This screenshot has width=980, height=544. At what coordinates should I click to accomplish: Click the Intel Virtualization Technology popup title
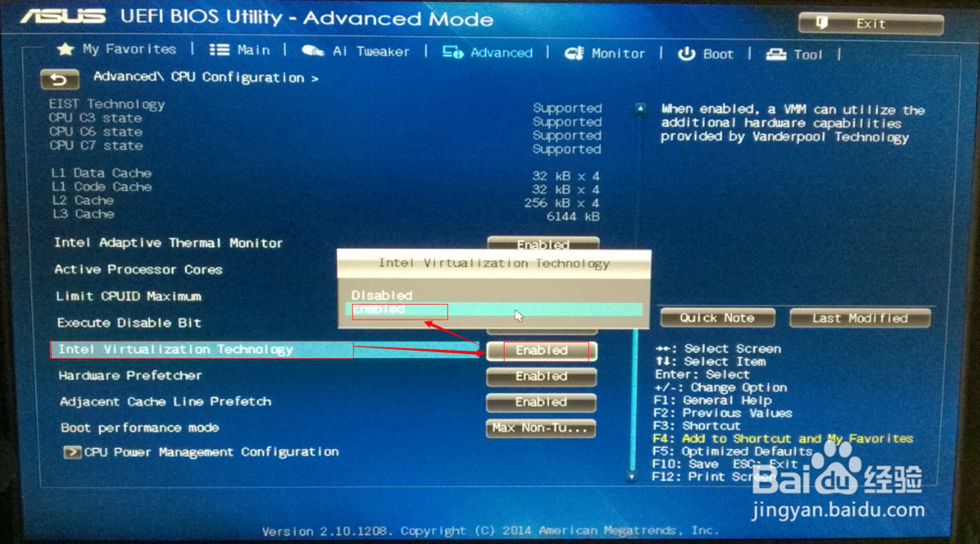[494, 264]
